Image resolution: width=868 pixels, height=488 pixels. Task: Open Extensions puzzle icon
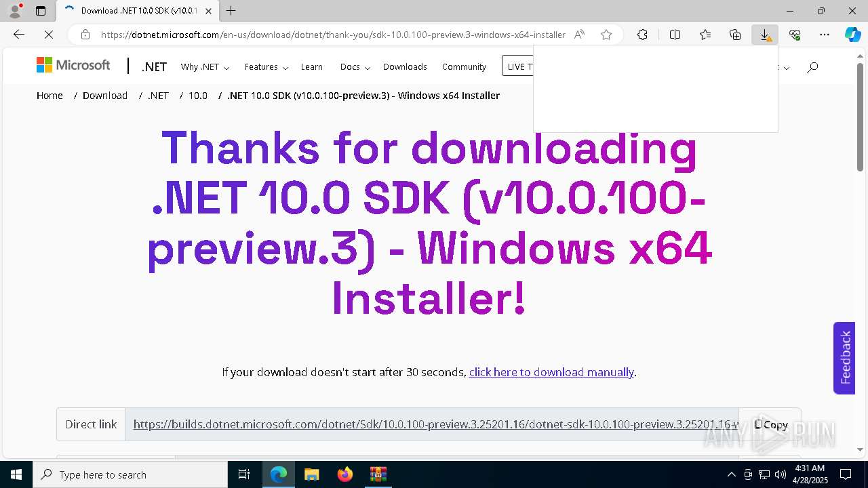[x=642, y=35]
